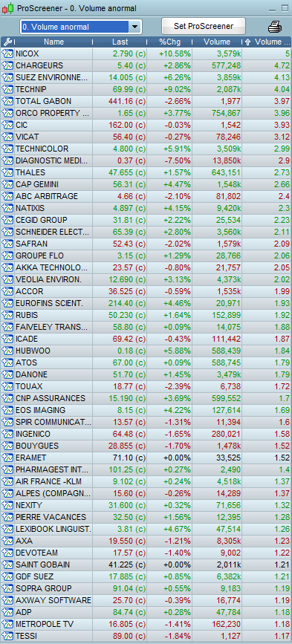
Task: Open chart icon for TOUAX row
Action: (x=7, y=386)
